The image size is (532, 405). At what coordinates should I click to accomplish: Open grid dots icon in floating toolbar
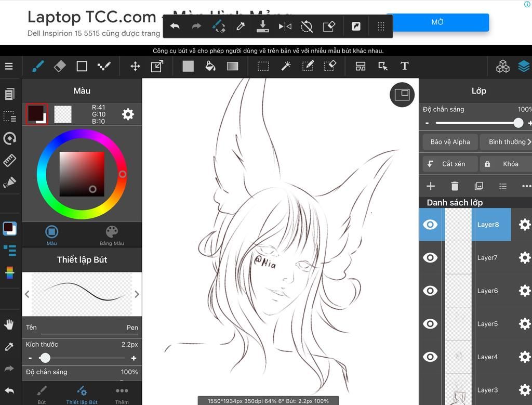pyautogui.click(x=381, y=26)
